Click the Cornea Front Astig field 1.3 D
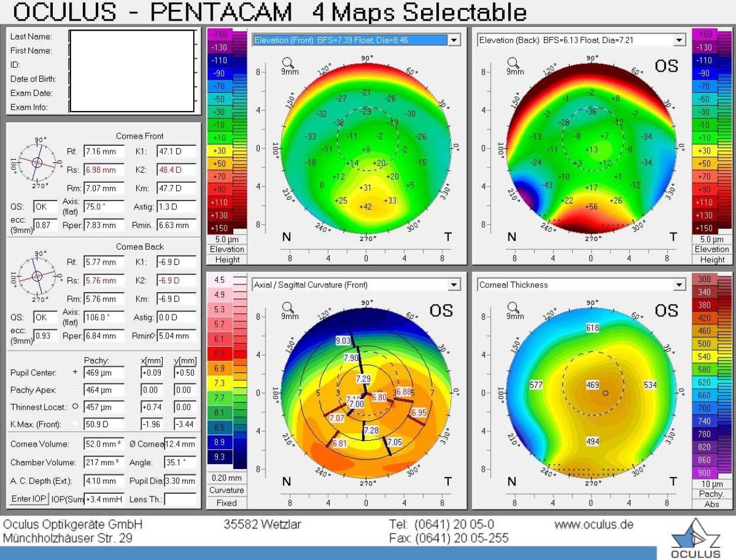Screen dimensions: 736x560 point(176,207)
